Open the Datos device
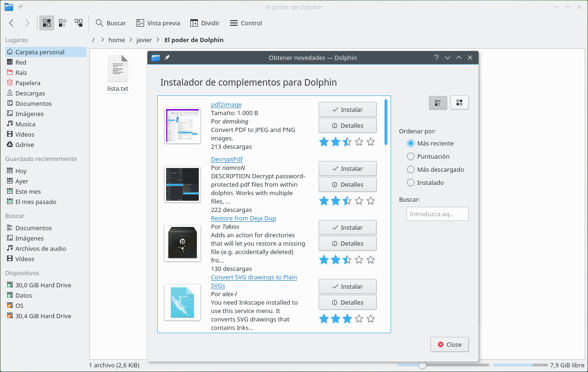Viewport: 588px width, 372px height. pos(46,295)
